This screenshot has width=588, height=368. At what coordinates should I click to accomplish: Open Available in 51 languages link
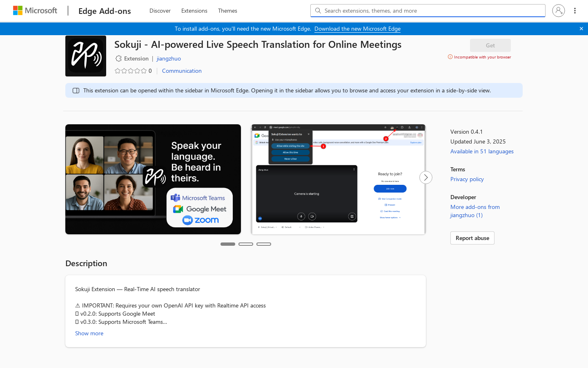tap(482, 151)
